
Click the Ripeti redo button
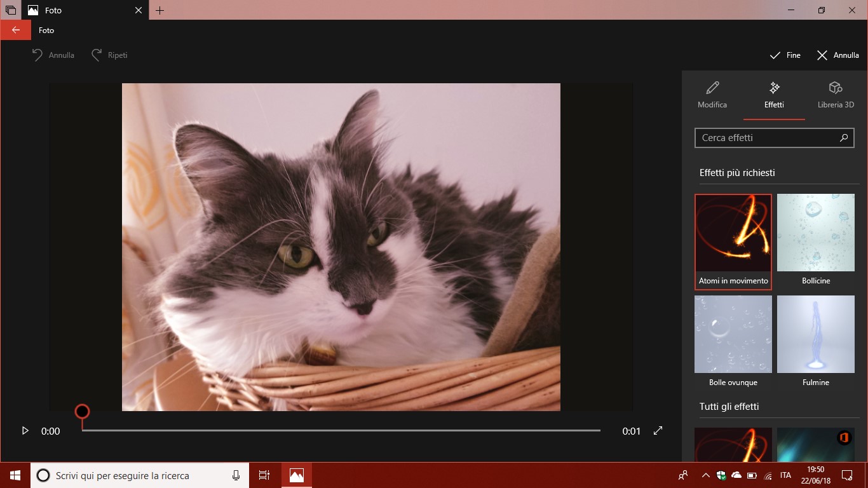point(109,55)
